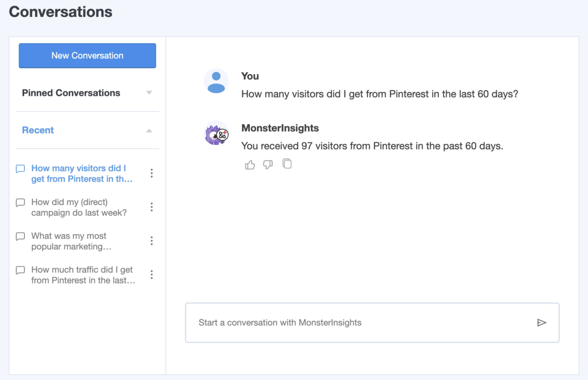Click the thumbs up icon on the response

[x=250, y=164]
